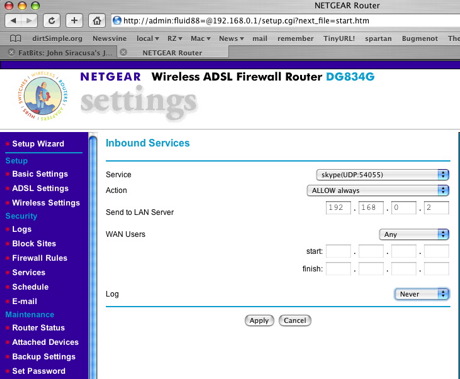Open Setup Wizard in the sidebar
This screenshot has width=460, height=379.
pos(38,144)
